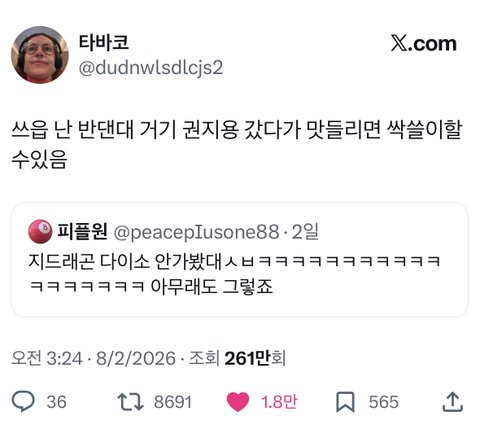Open the handle @dudnwlsdlcjs2
The image size is (480, 438).
click(151, 68)
